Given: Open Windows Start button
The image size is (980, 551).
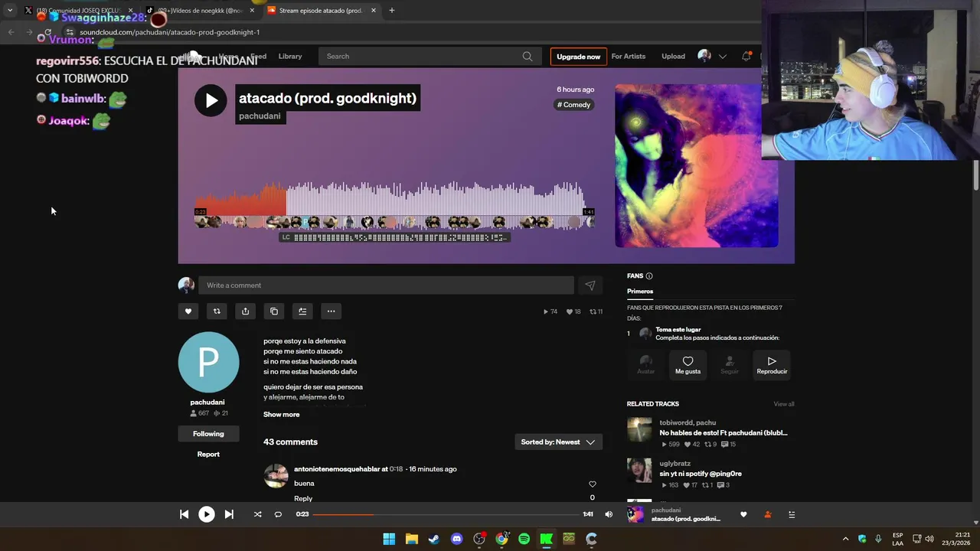Looking at the screenshot, I should pos(389,539).
